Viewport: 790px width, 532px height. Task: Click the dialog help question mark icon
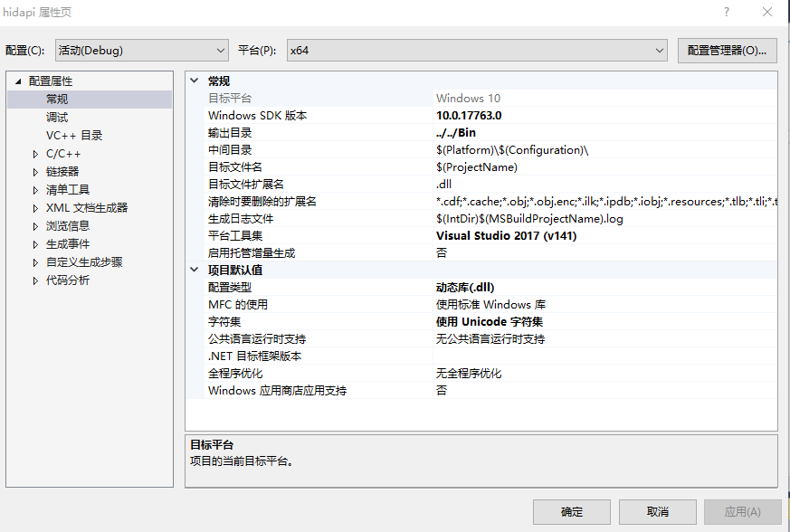point(728,12)
